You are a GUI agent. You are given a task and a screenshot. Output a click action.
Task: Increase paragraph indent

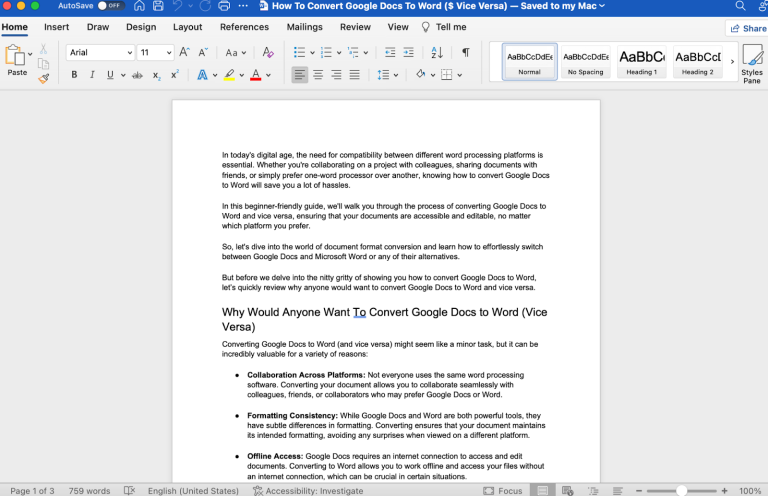click(x=408, y=52)
